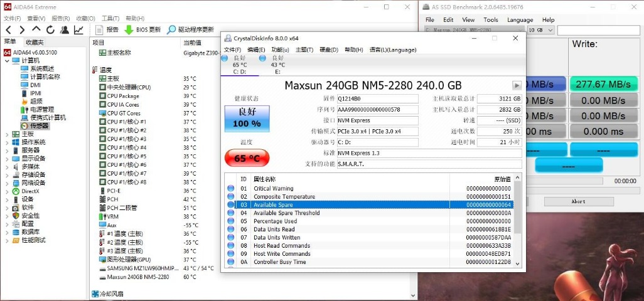Select the Critical Warning attribute row
The width and height of the screenshot is (644, 301).
(x=369, y=189)
